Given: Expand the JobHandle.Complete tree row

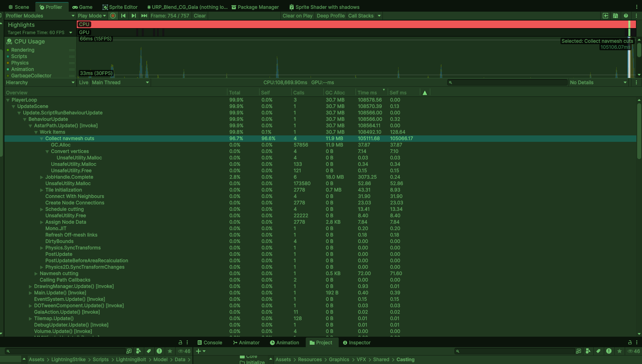Looking at the screenshot, I should click(x=41, y=177).
